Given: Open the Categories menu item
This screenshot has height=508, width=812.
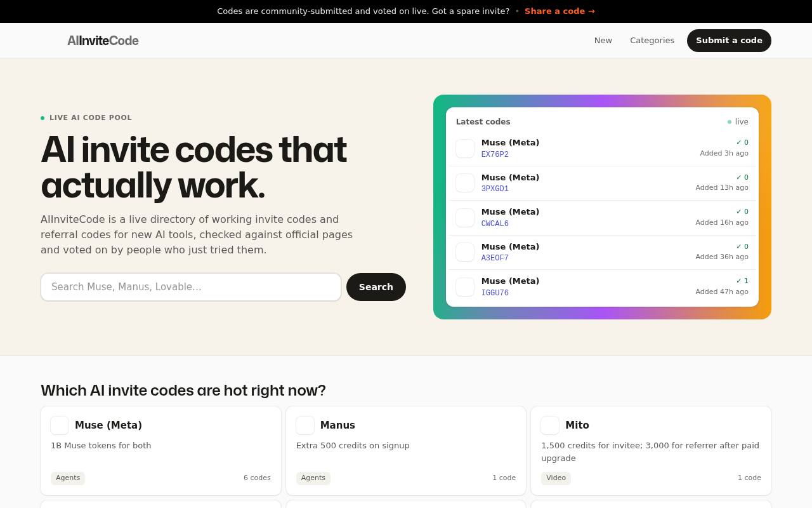Looking at the screenshot, I should click(652, 41).
